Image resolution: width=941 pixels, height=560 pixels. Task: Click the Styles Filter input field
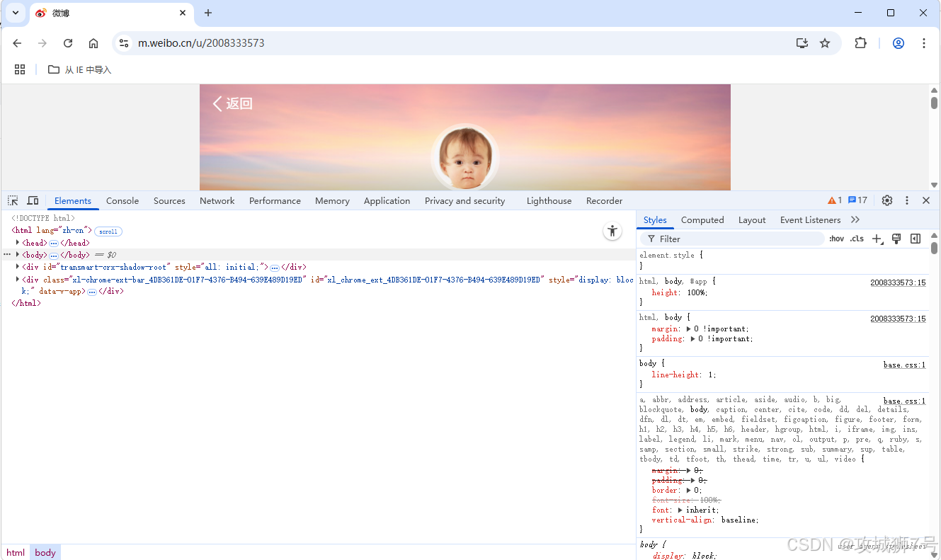point(732,239)
